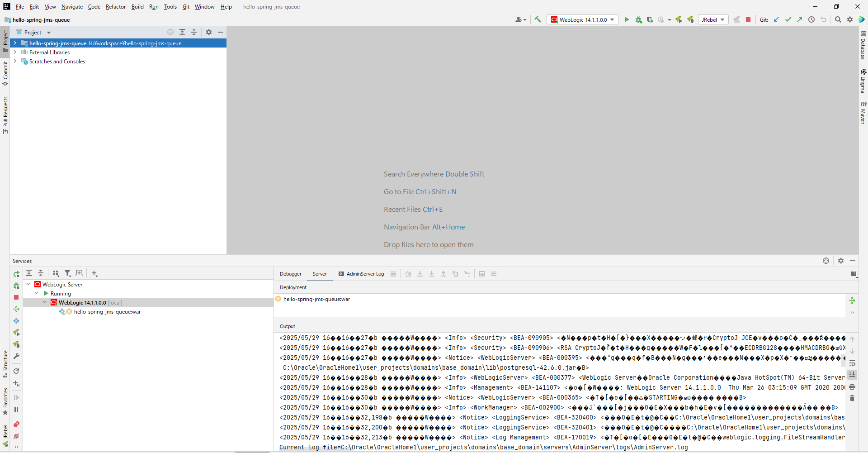Open the code-with-me user icon dropdown
Screen dimensions: 868x453
tap(521, 19)
